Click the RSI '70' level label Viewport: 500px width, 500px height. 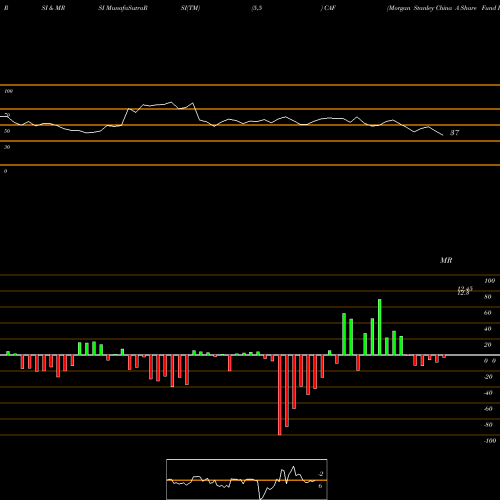coord(7,115)
